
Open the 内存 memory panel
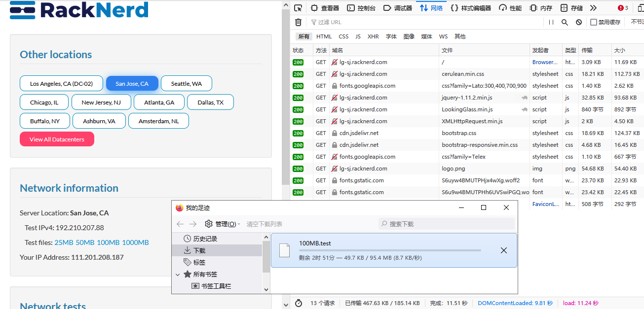coord(541,8)
